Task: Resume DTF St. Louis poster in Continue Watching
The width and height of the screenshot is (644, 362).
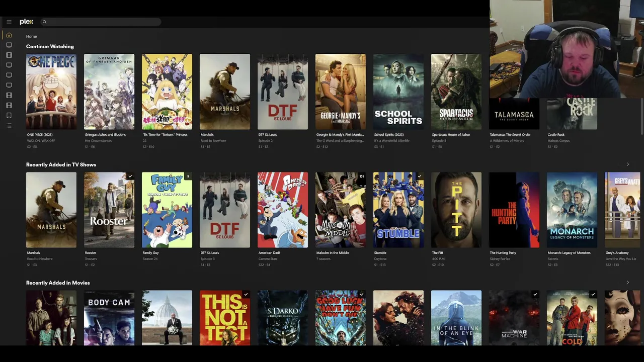Action: point(283,92)
